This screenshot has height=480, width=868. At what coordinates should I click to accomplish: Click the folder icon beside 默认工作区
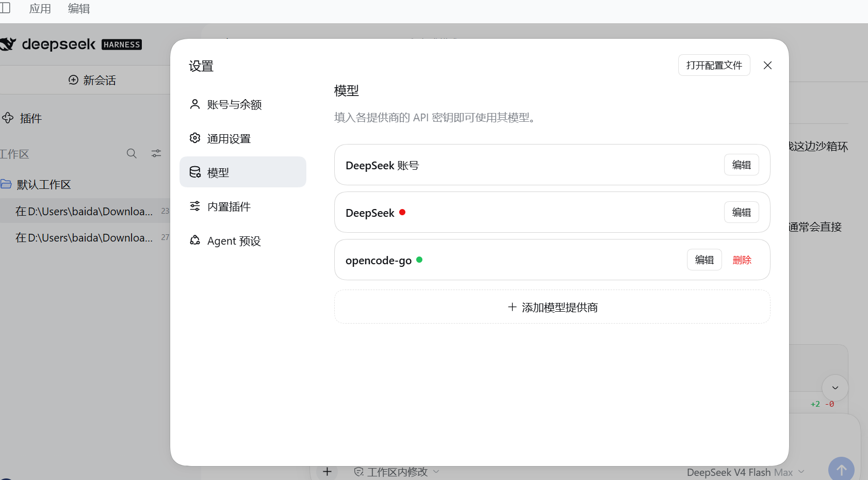(6, 184)
